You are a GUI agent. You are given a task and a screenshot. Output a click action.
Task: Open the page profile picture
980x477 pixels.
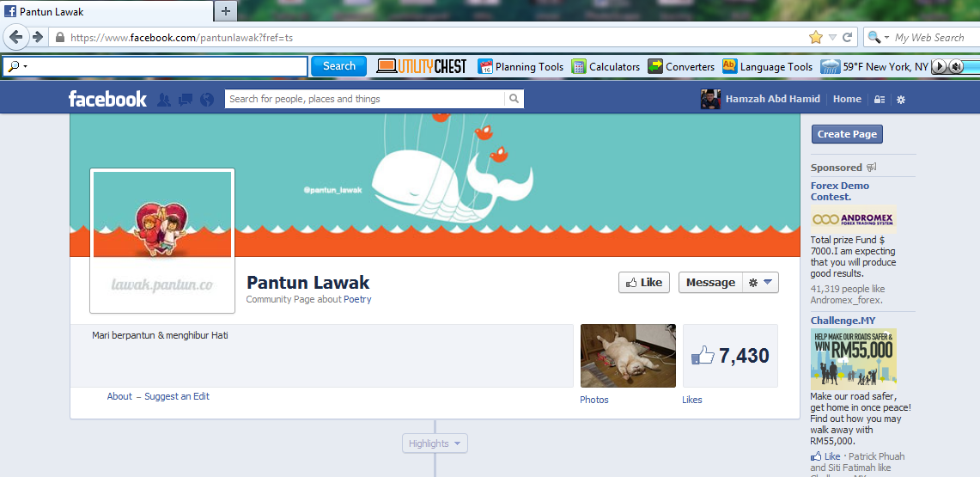[x=162, y=241]
